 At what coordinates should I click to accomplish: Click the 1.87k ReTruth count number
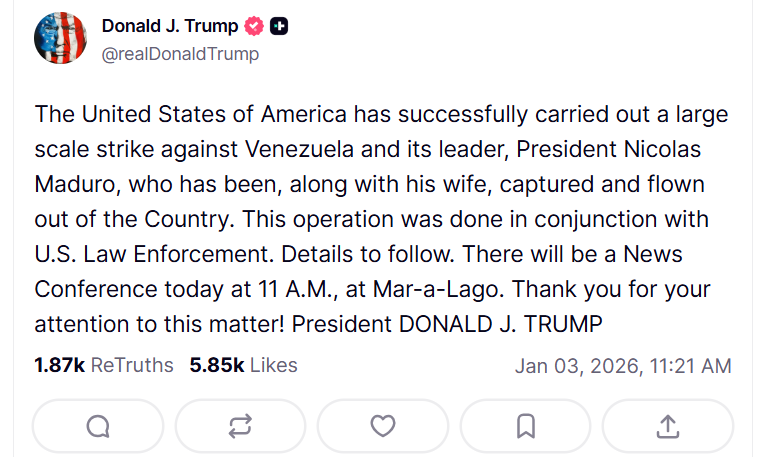click(59, 365)
